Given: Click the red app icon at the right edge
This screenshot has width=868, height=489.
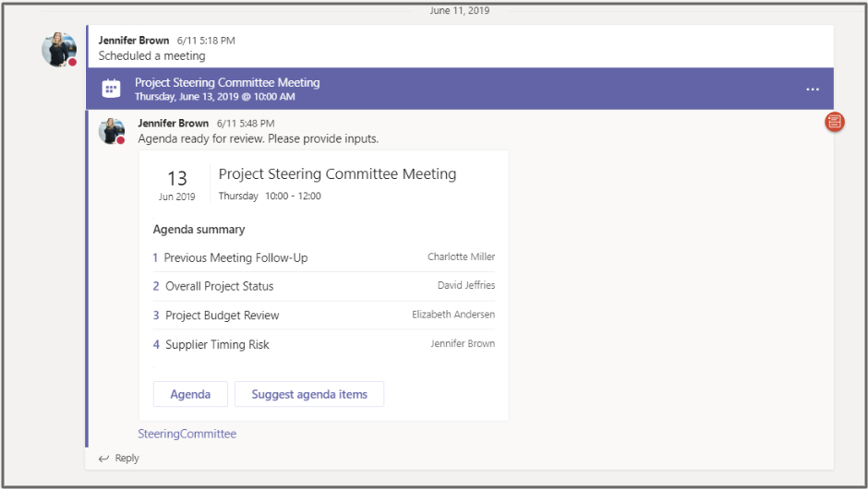Looking at the screenshot, I should pyautogui.click(x=834, y=122).
